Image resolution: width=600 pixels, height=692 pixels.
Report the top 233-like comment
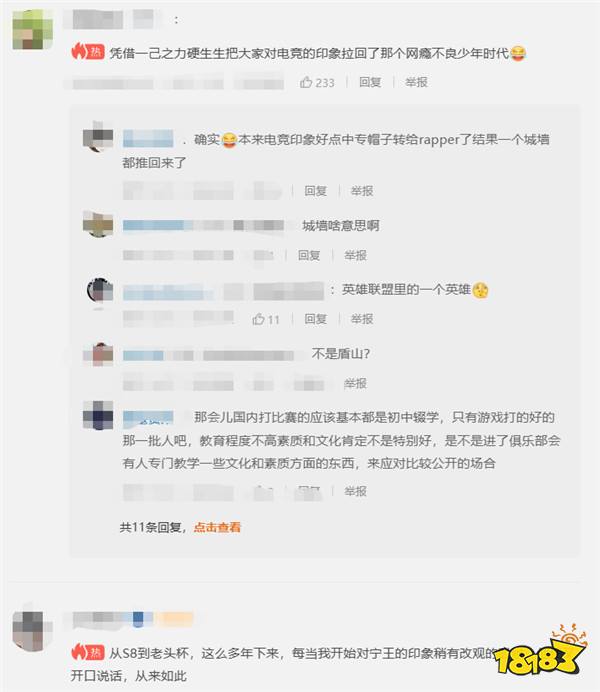416,82
